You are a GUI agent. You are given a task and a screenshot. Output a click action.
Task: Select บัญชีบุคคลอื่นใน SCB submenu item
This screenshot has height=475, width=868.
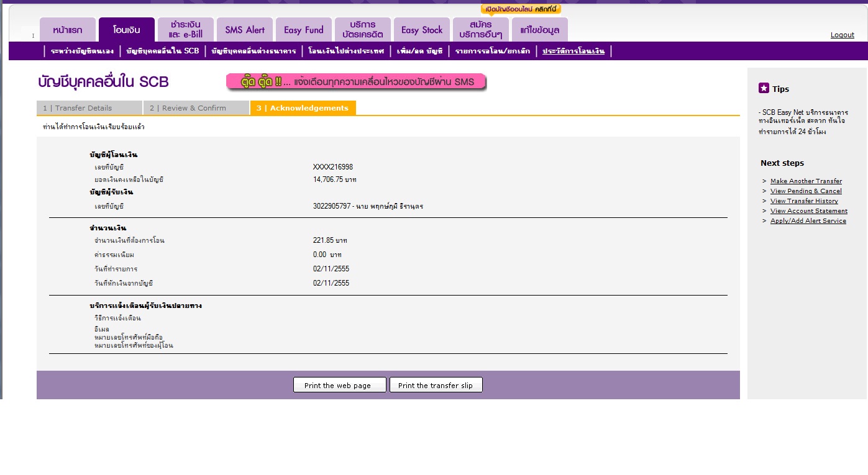click(163, 51)
